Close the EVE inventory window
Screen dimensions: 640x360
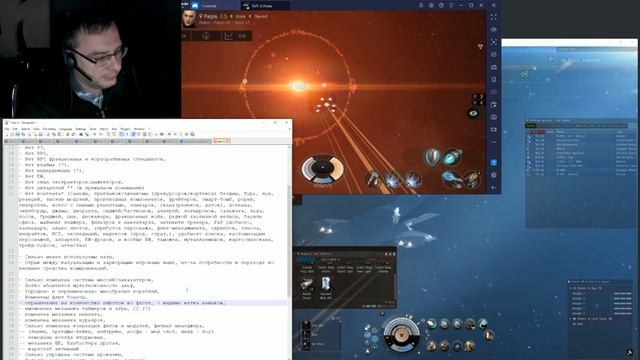(394, 254)
